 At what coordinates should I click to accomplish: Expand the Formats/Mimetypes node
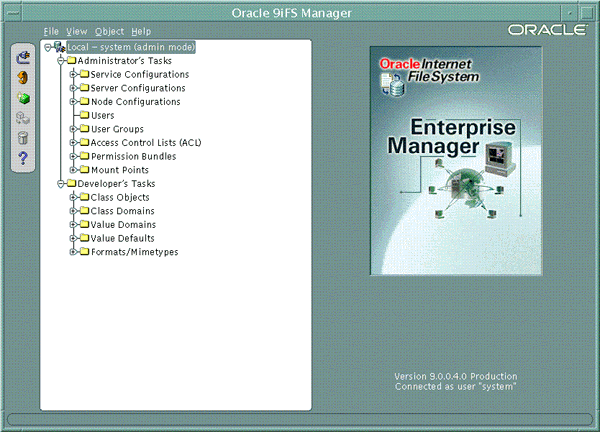[x=73, y=252]
